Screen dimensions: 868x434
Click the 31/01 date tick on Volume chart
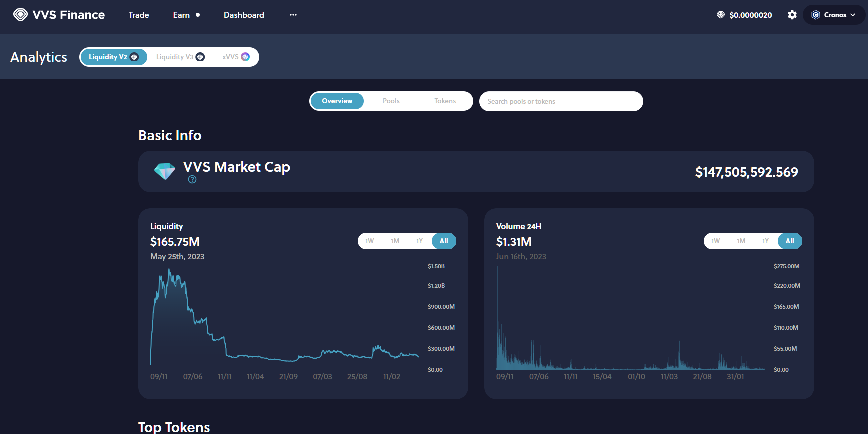pos(735,376)
